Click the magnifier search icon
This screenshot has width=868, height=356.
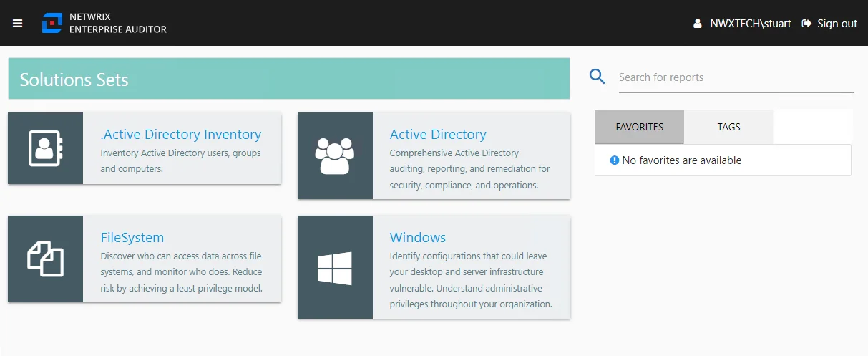point(598,77)
